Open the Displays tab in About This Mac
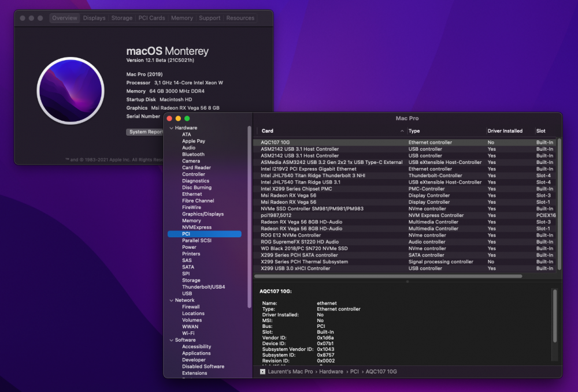Screen dimensions: 578x392 94,18
